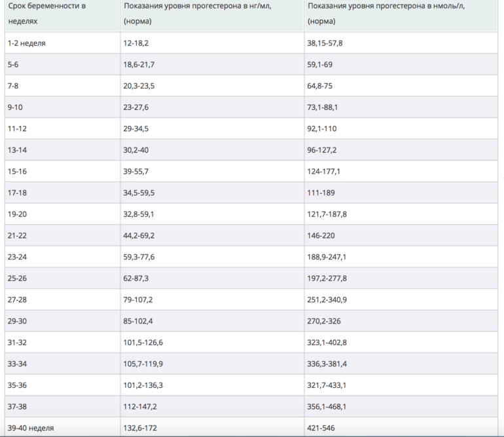This screenshot has height=437, width=504.
Task: Click the '92,1-110' value cell
Action: click(322, 129)
